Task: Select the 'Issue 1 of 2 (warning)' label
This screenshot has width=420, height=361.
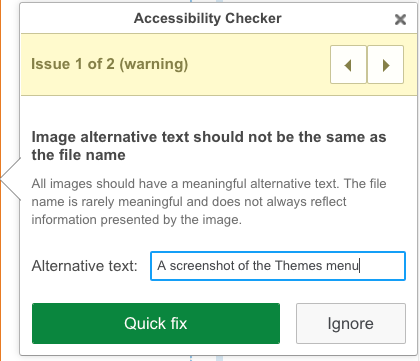Action: (x=110, y=64)
